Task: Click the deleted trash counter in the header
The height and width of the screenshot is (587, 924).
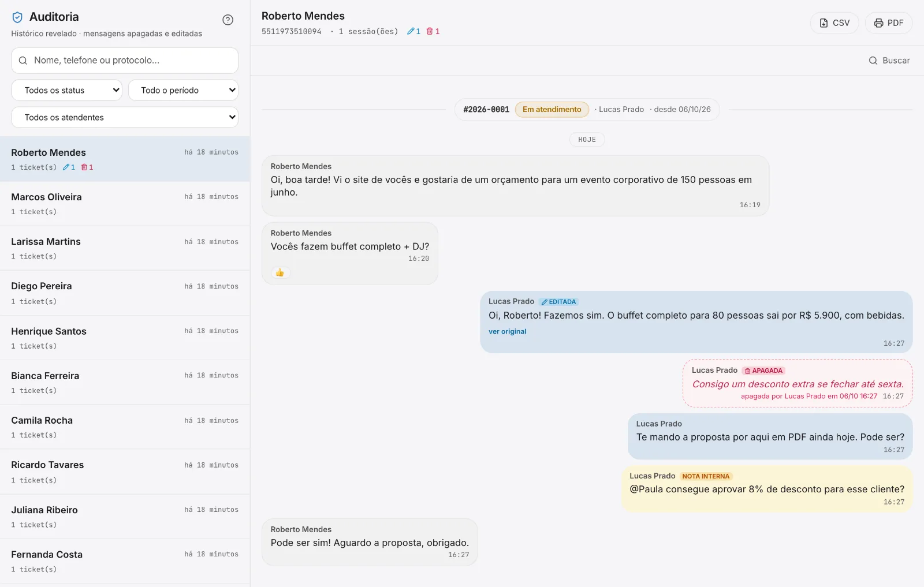Action: click(433, 31)
